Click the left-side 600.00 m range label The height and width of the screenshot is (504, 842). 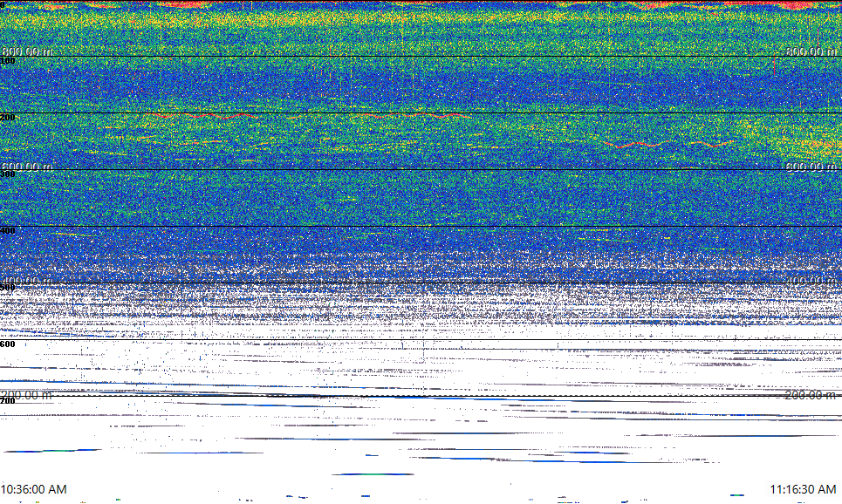[x=27, y=167]
